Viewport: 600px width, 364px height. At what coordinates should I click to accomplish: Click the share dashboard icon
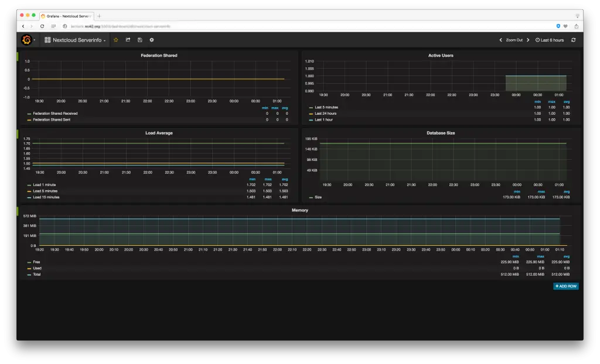(128, 40)
